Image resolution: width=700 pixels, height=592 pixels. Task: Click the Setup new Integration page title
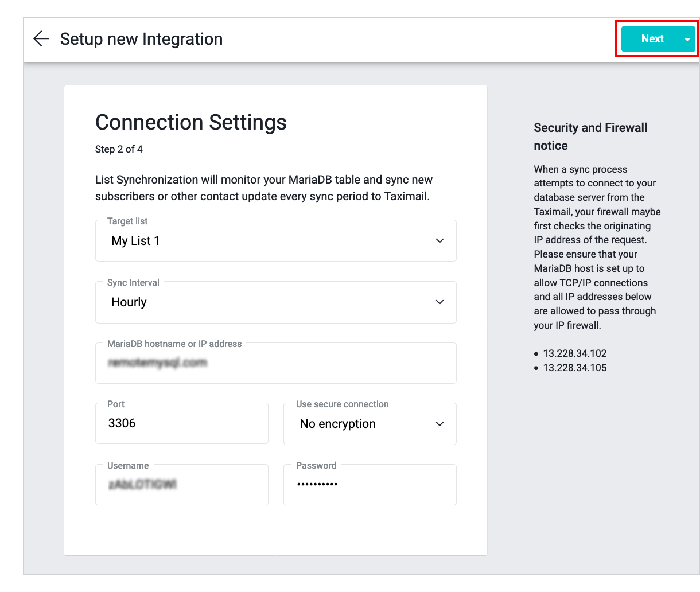(141, 39)
